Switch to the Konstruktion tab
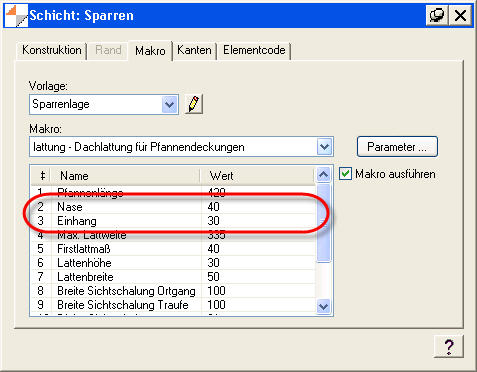 point(52,50)
